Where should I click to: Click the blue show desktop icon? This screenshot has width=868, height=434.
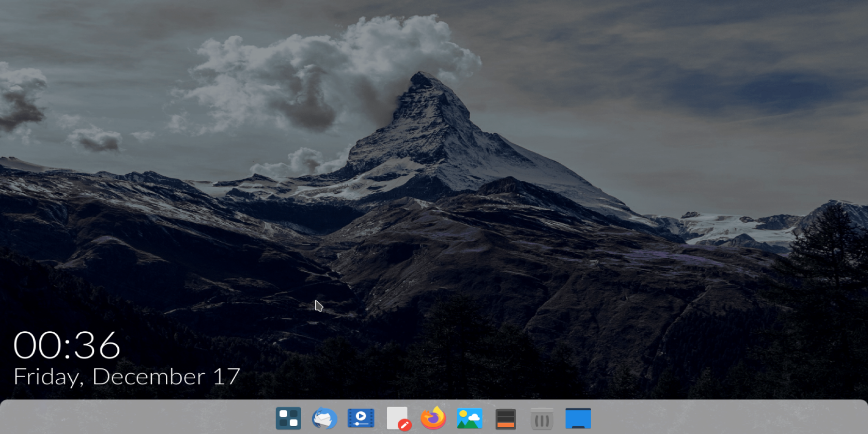pyautogui.click(x=578, y=419)
